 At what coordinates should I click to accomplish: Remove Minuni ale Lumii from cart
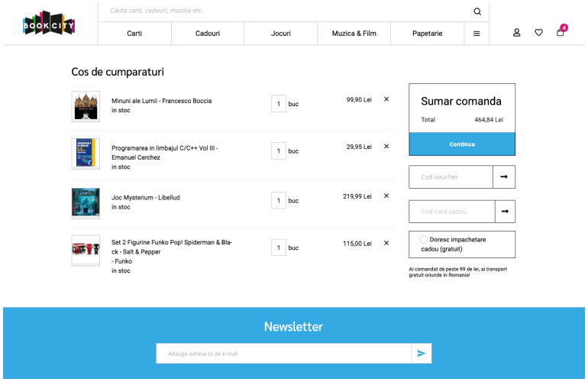386,99
